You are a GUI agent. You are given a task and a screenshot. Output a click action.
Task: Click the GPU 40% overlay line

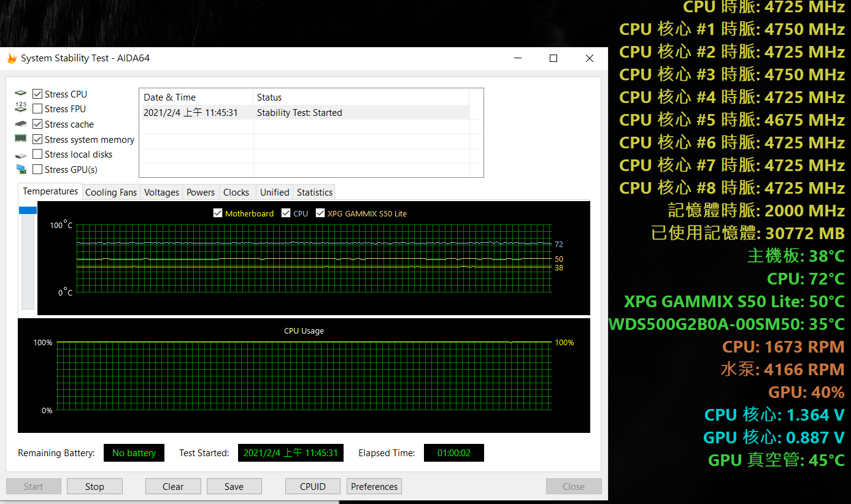pos(806,392)
